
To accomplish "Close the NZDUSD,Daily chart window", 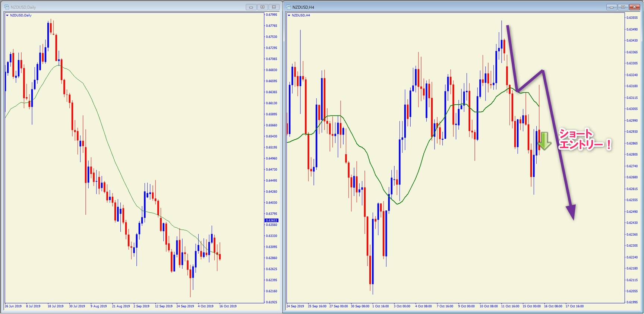I will (274, 7).
